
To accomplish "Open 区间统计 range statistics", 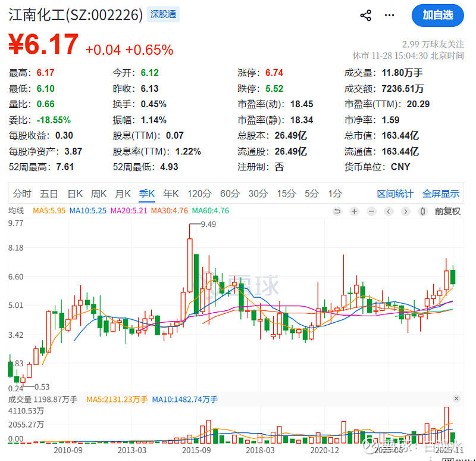I will pyautogui.click(x=395, y=194).
